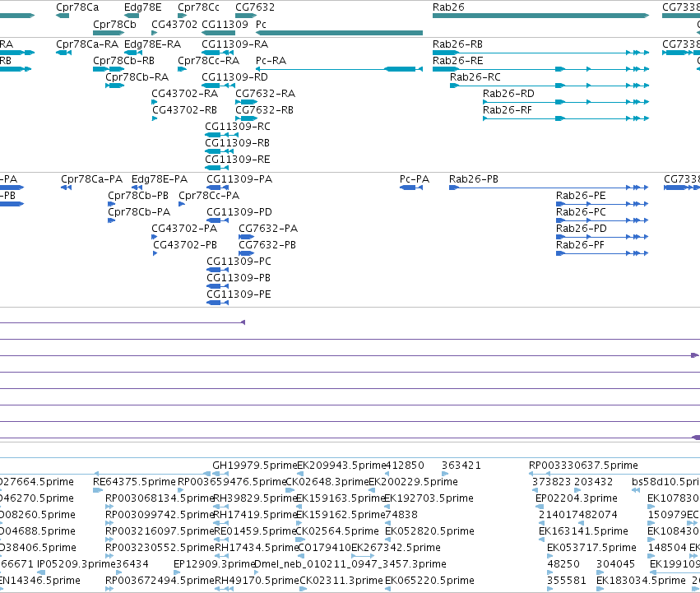This screenshot has height=593, width=700.
Task: Select transcript Cpr78Cb-RB
Action: point(123,61)
